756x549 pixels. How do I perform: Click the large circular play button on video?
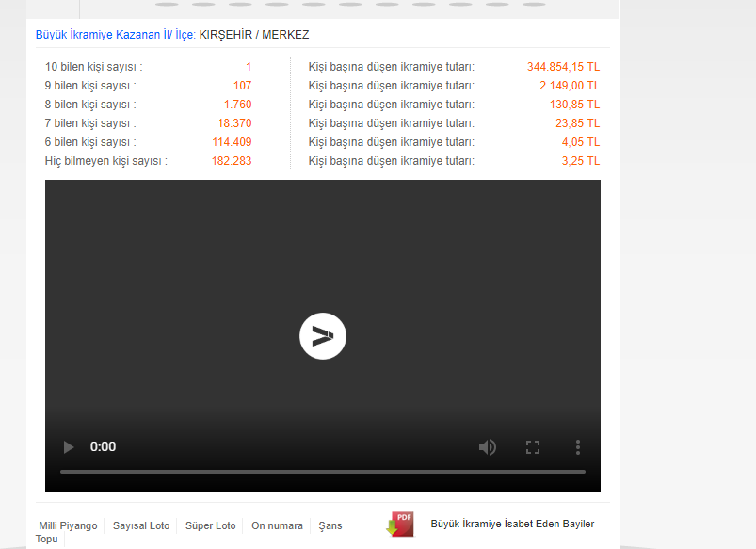[323, 336]
